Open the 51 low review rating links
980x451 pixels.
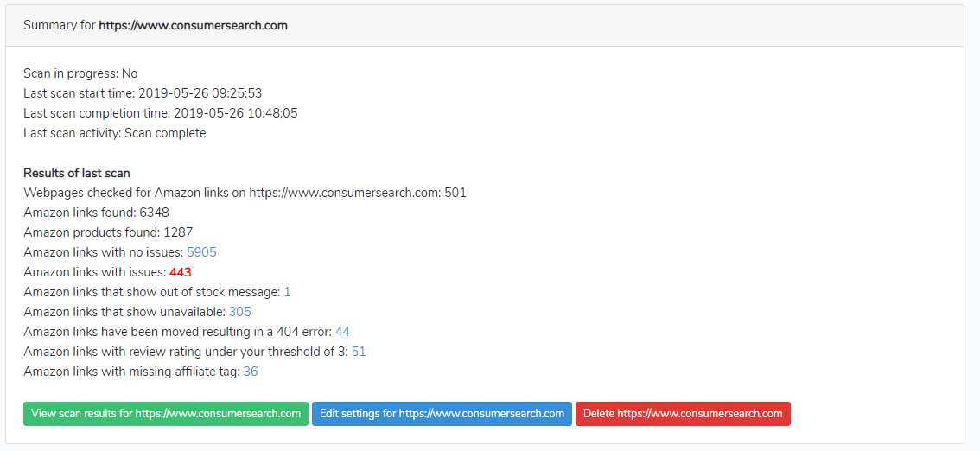(359, 352)
